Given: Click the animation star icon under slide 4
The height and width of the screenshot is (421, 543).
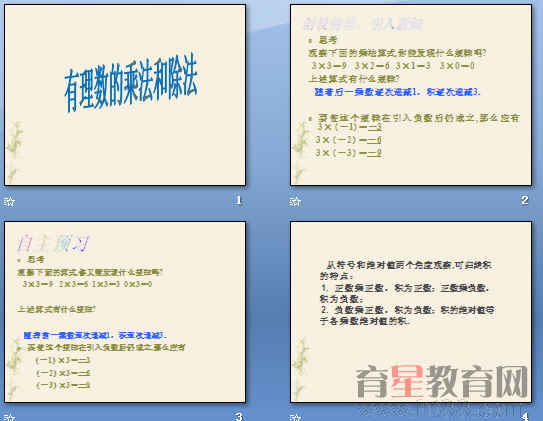Looking at the screenshot, I should (x=295, y=417).
